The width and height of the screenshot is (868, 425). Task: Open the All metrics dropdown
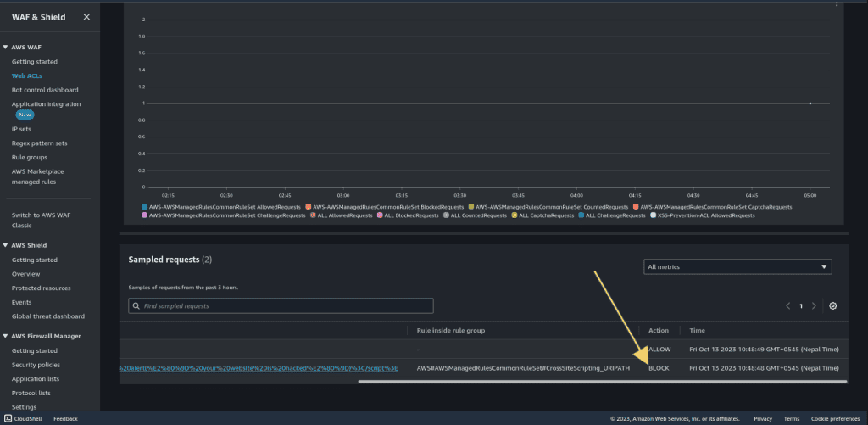click(x=737, y=266)
